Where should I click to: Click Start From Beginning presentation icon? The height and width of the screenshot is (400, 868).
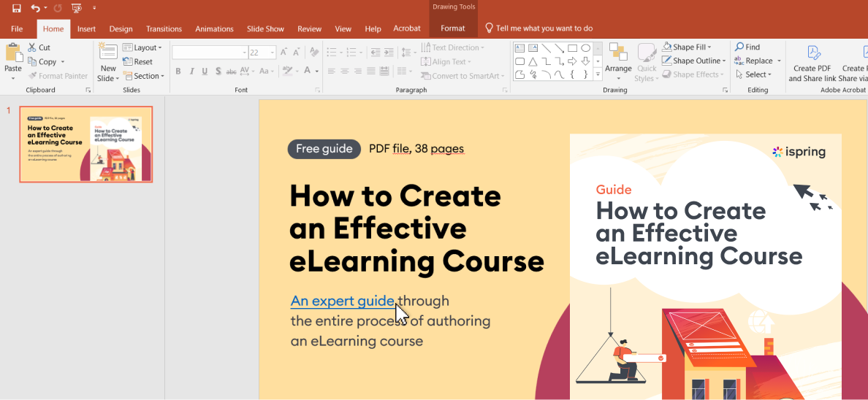pos(77,8)
